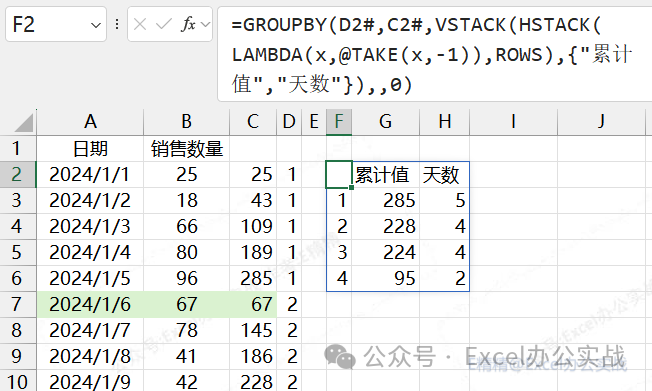Viewport: 652px width, 391px height.
Task: Click cell with date 2024/1/1
Action: [90, 175]
